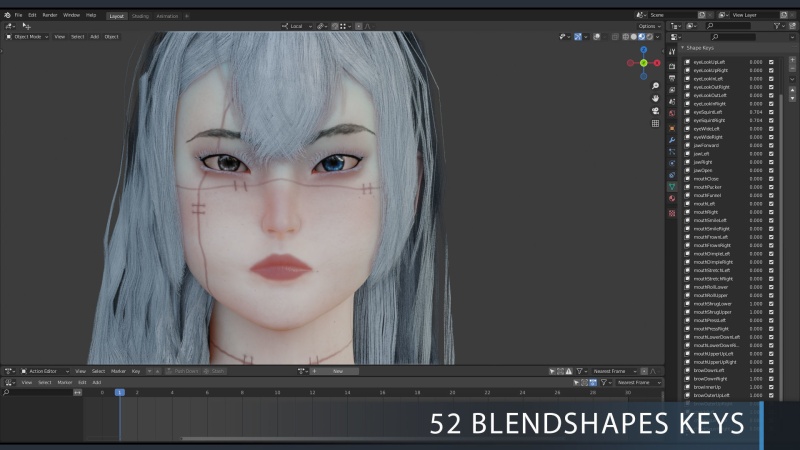The height and width of the screenshot is (450, 800).
Task: Click the pan hand icon in viewport
Action: (x=655, y=98)
